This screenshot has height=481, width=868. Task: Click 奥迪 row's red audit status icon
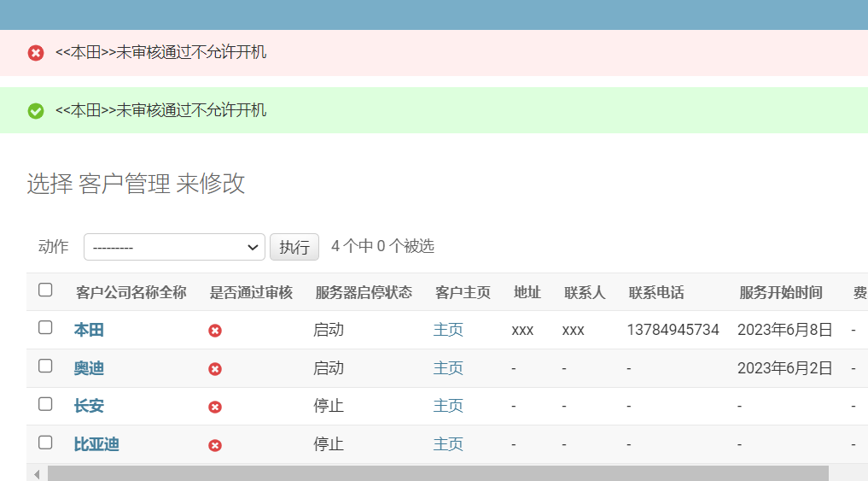(215, 369)
